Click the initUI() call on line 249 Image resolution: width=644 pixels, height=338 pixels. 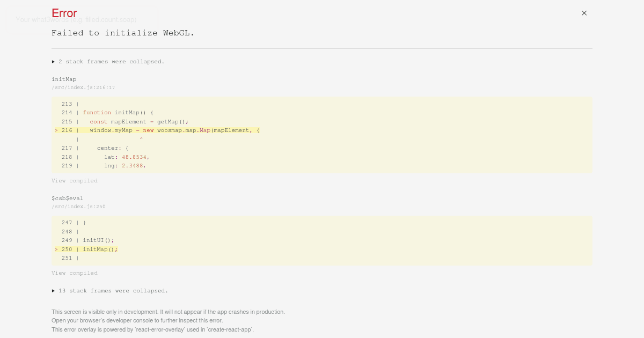click(98, 240)
